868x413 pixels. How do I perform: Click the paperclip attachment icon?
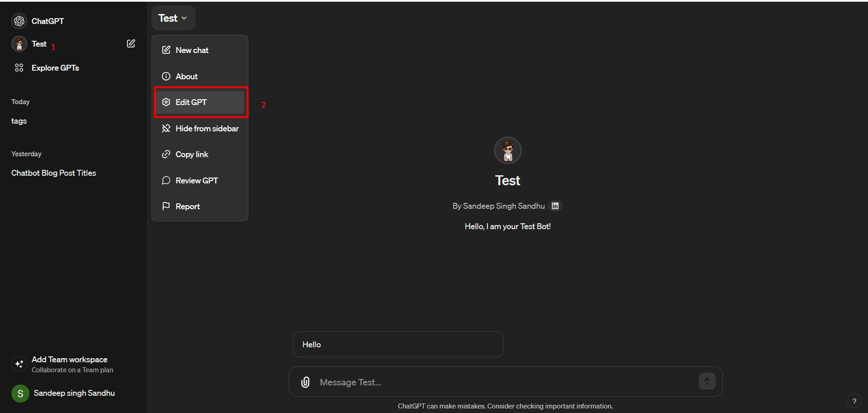click(305, 382)
